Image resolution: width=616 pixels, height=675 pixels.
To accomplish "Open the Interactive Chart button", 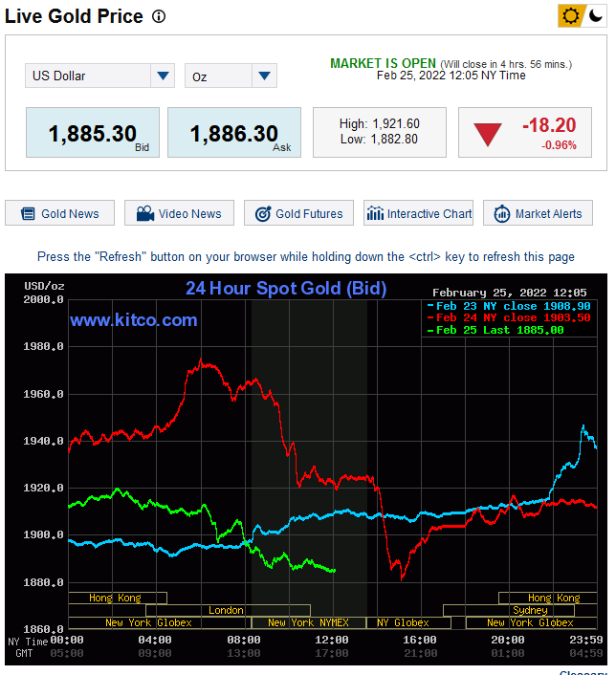I will pyautogui.click(x=418, y=212).
